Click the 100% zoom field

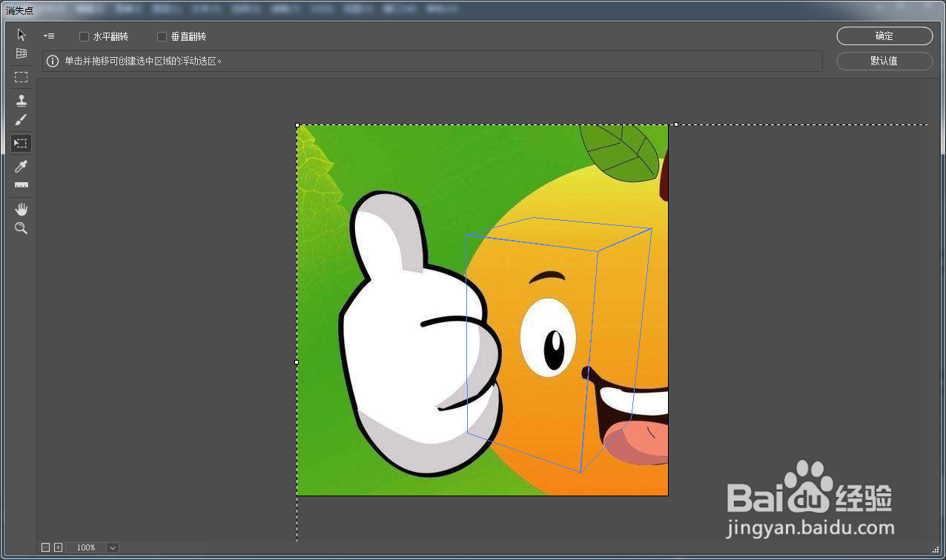86,547
